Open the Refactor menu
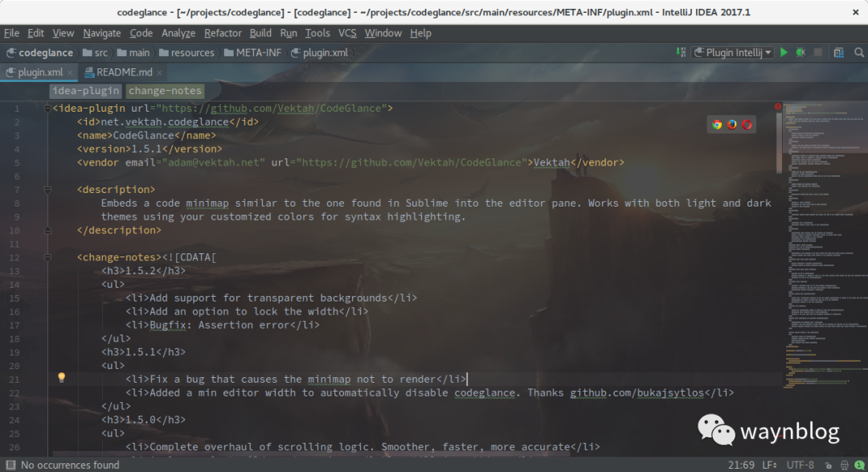Screen dimensions: 868x472 tap(223, 33)
